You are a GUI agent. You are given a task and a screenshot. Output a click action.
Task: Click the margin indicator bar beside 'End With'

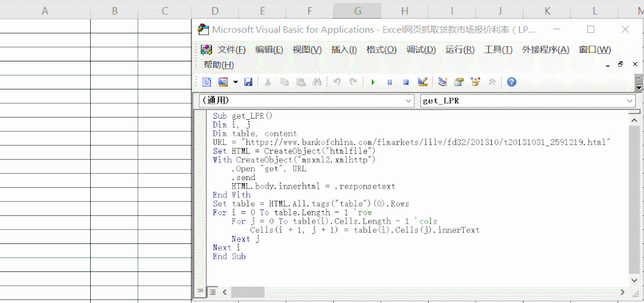click(200, 195)
